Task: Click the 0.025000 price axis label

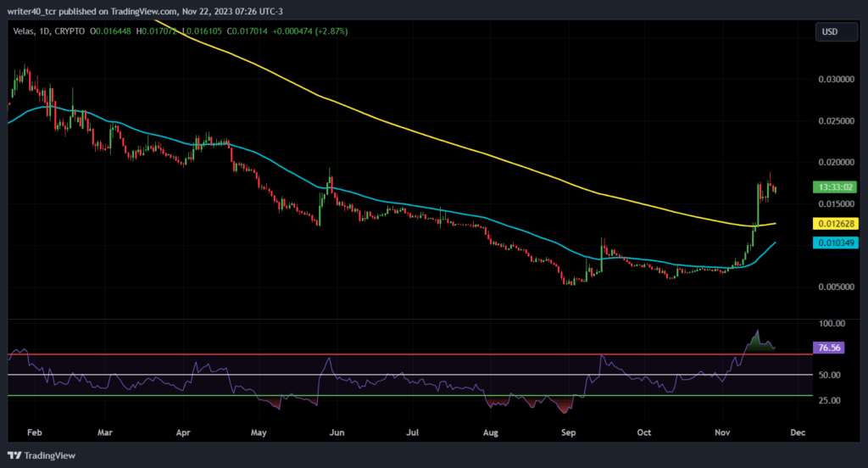Action: tap(836, 120)
